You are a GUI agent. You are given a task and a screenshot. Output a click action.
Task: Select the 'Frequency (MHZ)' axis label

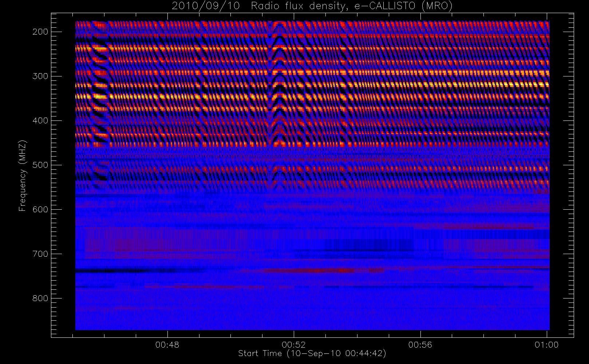23,175
